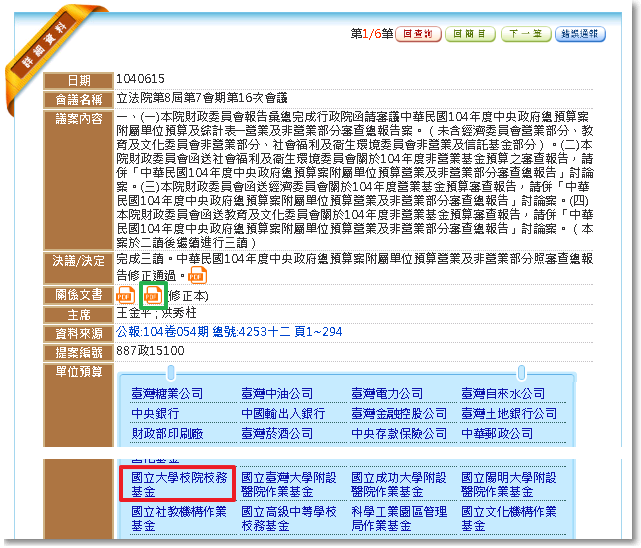641x548 pixels.
Task: Click the blue button right of 下一筆
Action: click(580, 34)
